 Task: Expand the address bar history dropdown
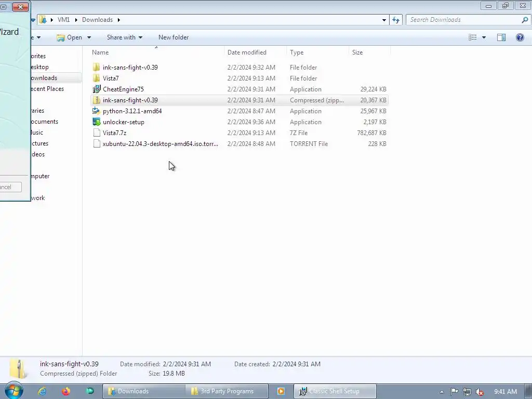tap(384, 20)
